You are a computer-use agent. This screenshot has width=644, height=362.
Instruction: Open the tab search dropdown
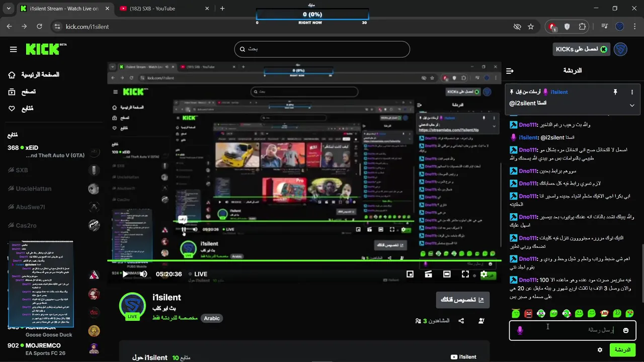point(9,9)
